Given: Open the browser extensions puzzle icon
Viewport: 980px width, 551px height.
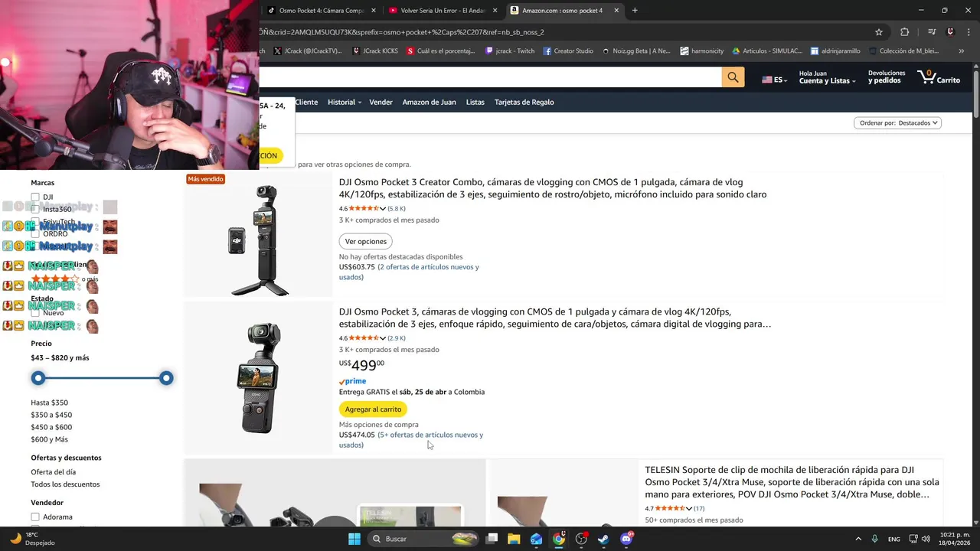Looking at the screenshot, I should pyautogui.click(x=905, y=32).
